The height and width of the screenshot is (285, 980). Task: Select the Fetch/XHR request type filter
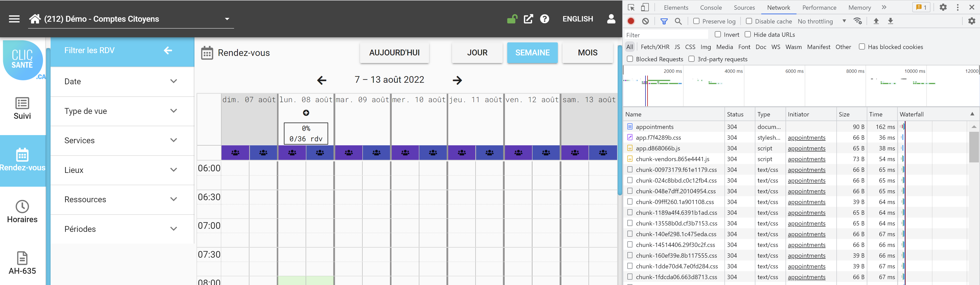pyautogui.click(x=655, y=47)
